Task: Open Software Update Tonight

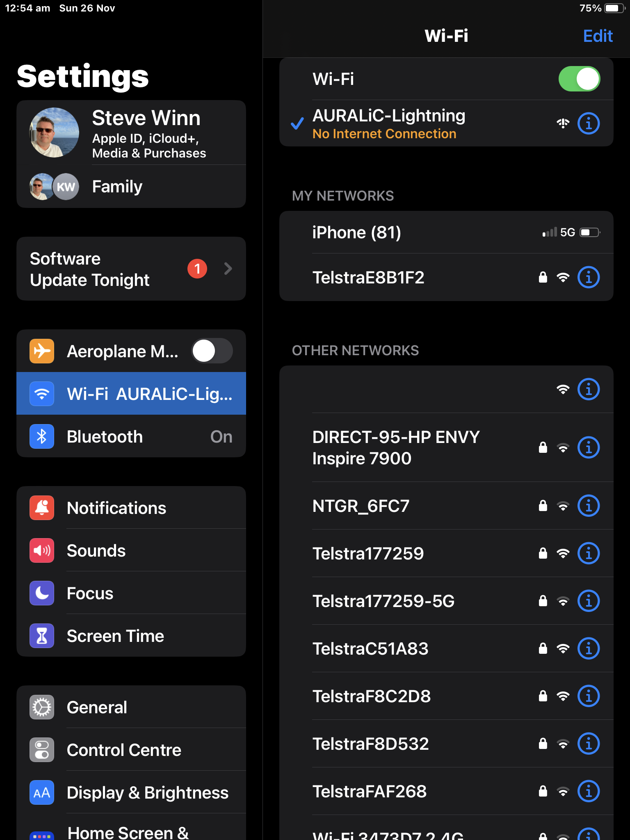Action: [x=131, y=269]
